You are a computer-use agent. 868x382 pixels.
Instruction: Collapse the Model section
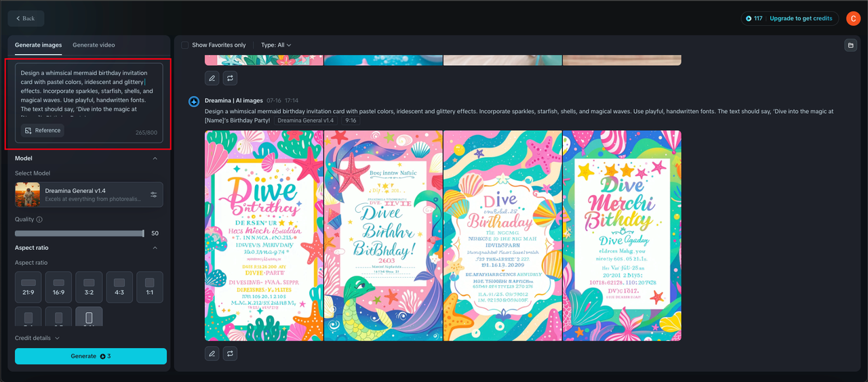click(155, 158)
